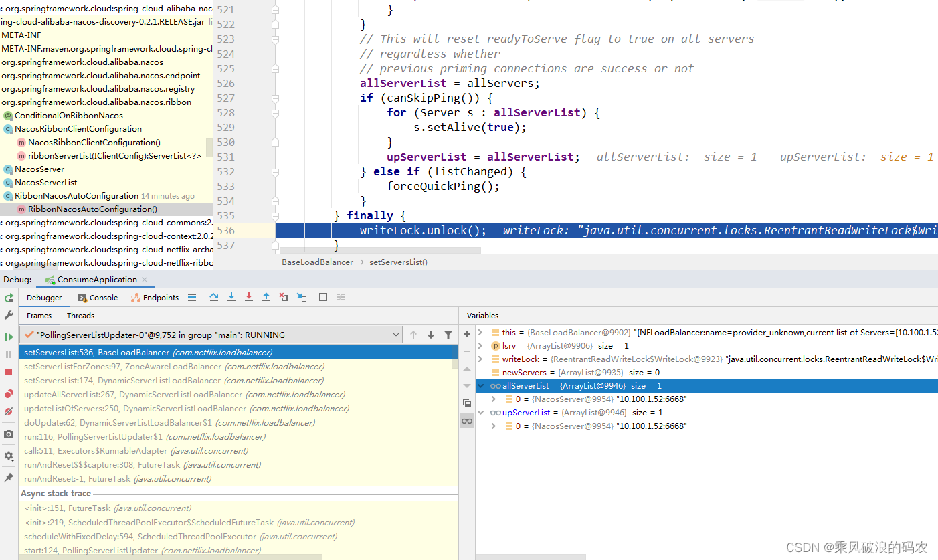This screenshot has width=938, height=560.
Task: Click the Step Out icon
Action: tap(266, 297)
